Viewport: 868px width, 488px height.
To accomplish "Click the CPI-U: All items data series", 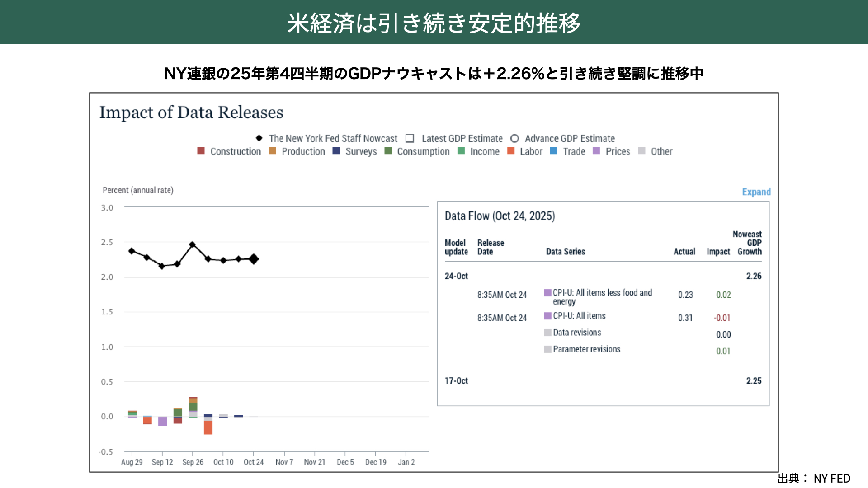I will point(579,316).
